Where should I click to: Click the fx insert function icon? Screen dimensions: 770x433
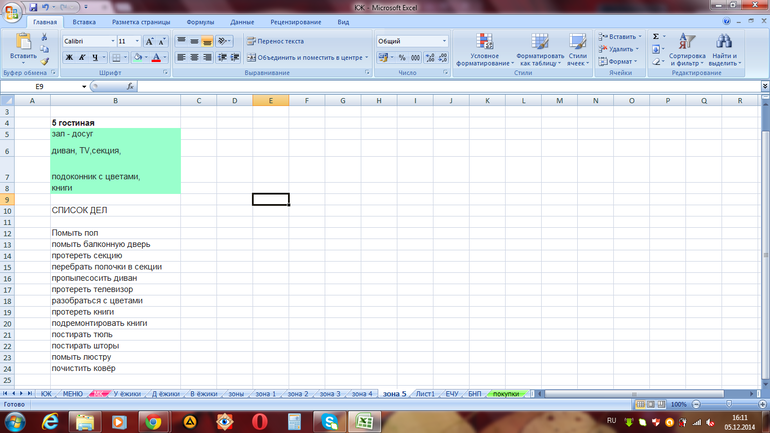coord(130,86)
